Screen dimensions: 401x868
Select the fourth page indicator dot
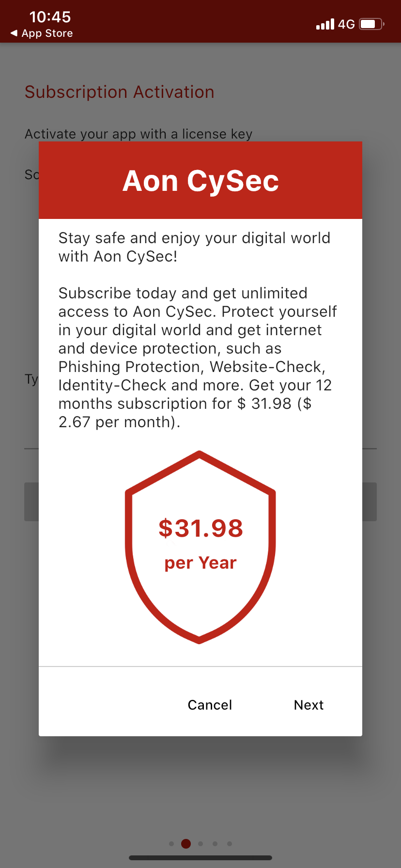(215, 844)
